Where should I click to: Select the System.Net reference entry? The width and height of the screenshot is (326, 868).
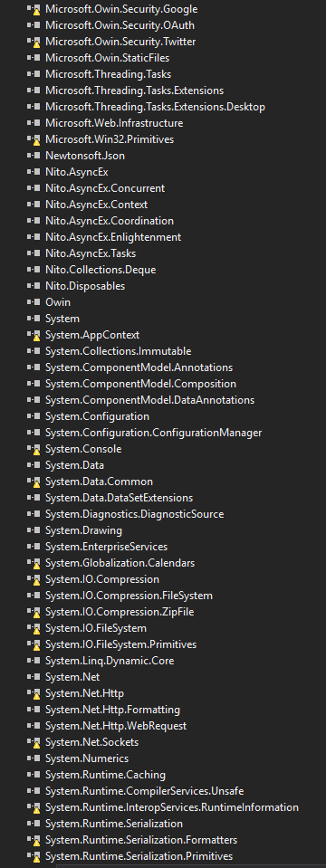coord(72,677)
